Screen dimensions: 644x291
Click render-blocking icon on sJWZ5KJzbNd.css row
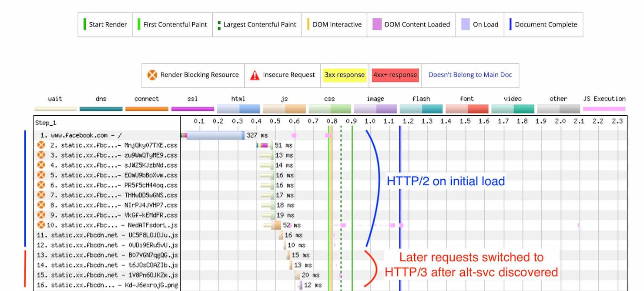41,165
